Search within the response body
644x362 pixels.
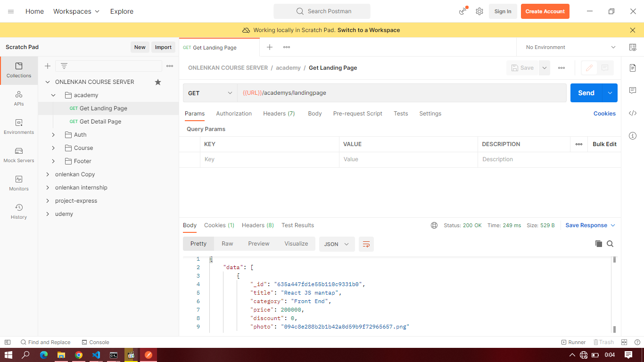coord(610,244)
